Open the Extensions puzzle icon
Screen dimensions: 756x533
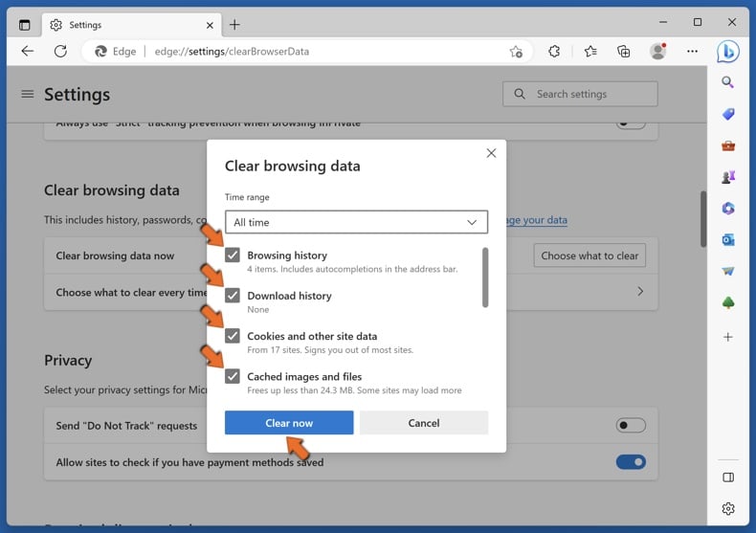[x=554, y=51]
